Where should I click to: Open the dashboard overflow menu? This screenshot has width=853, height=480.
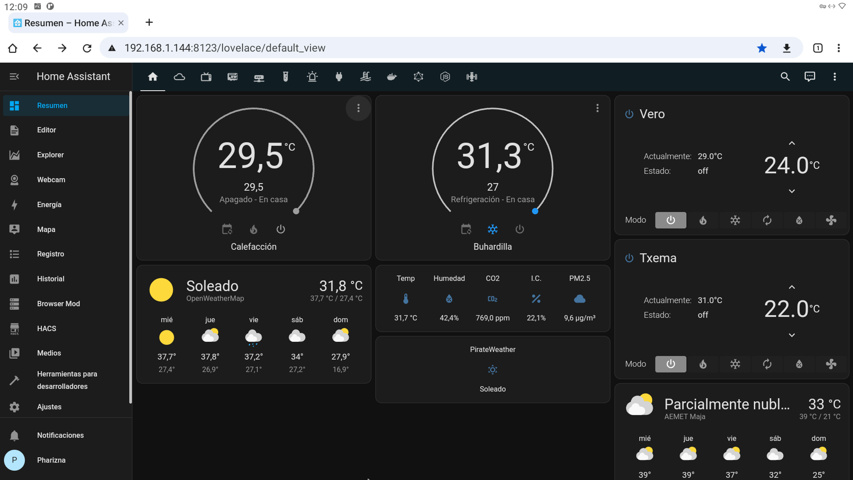835,77
